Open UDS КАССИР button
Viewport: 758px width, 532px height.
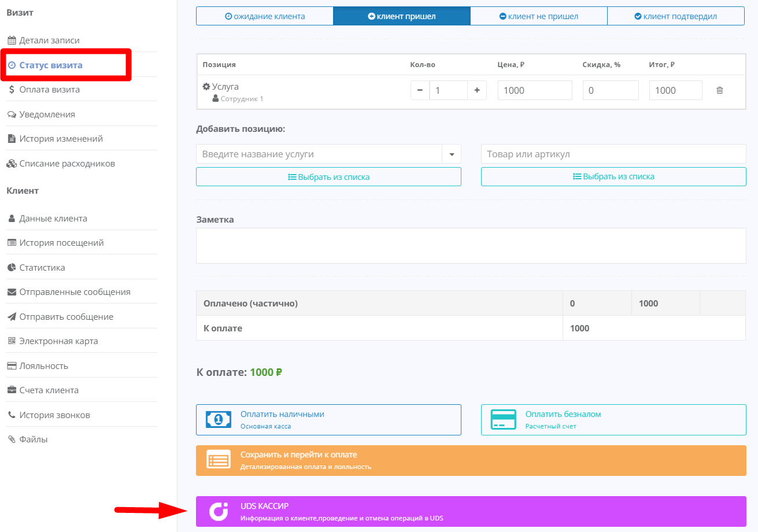(x=471, y=511)
